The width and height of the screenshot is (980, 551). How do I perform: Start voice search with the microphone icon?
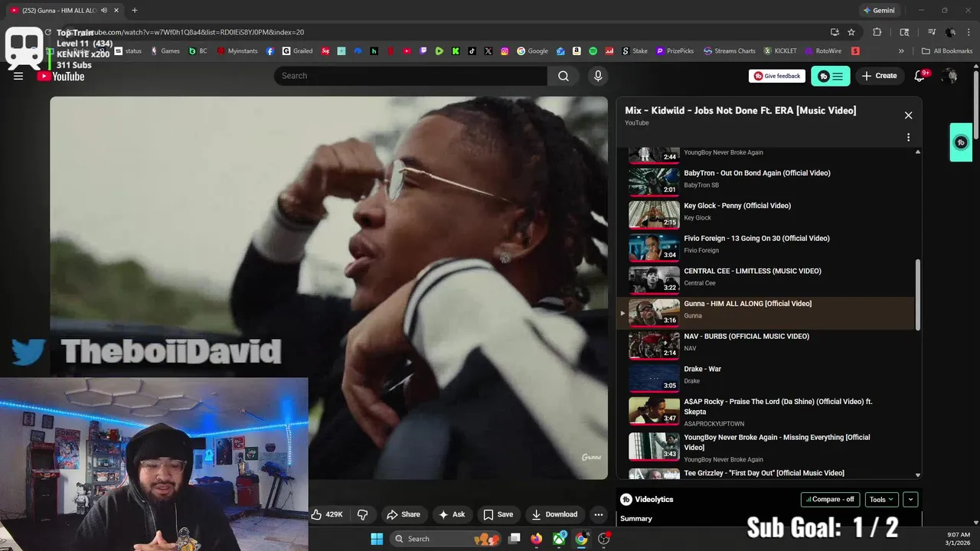point(598,76)
